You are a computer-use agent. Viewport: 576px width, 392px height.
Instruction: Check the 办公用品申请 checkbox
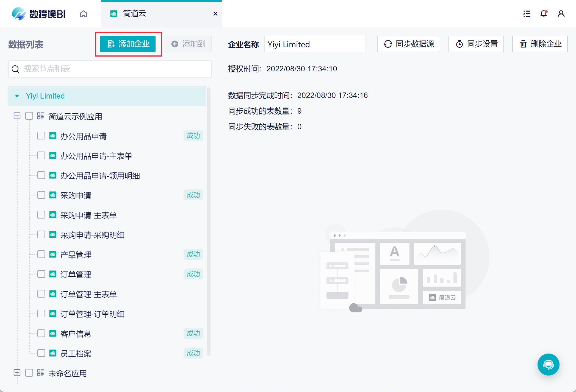click(41, 136)
